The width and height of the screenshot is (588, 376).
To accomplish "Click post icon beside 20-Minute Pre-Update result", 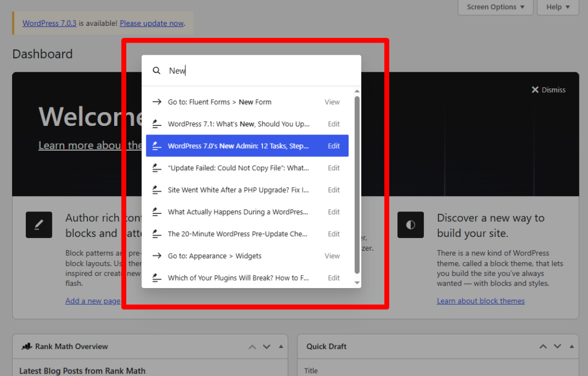I will click(x=157, y=234).
